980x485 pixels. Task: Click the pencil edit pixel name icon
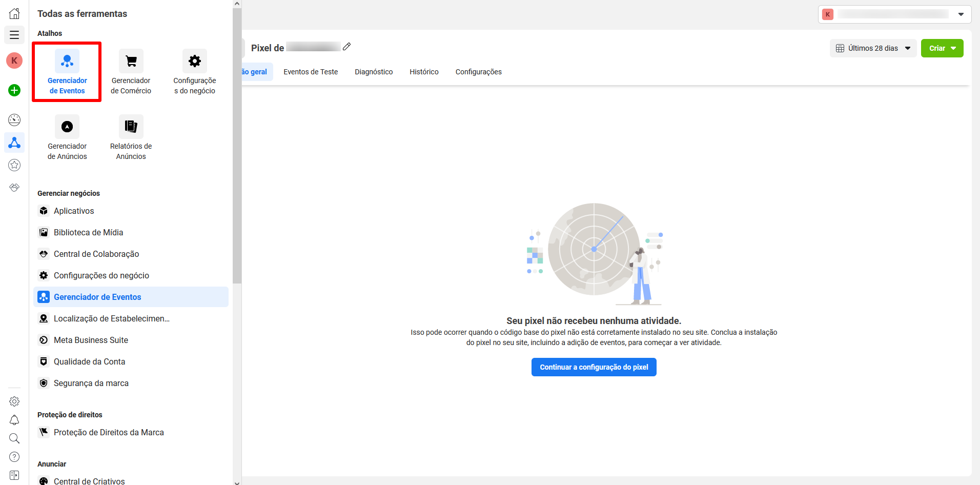(347, 47)
